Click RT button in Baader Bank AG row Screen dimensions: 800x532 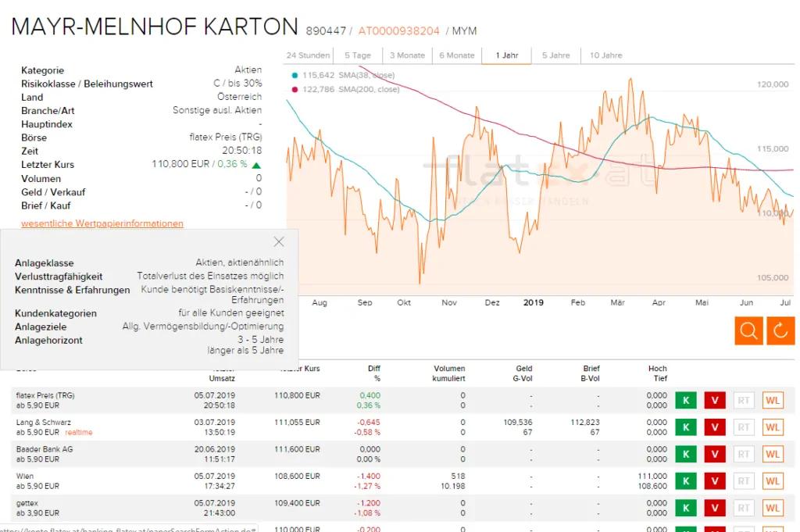click(744, 454)
